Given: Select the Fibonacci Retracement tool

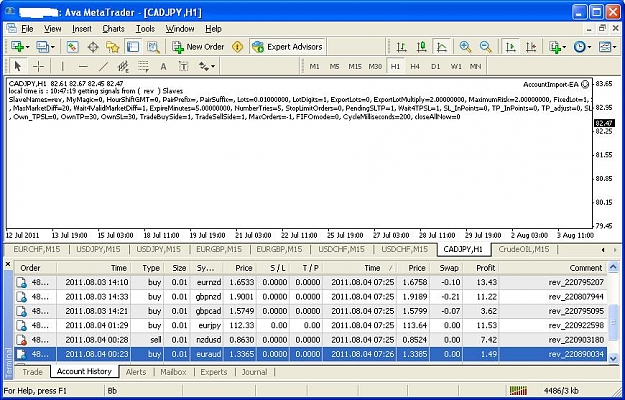Looking at the screenshot, I should click(143, 67).
